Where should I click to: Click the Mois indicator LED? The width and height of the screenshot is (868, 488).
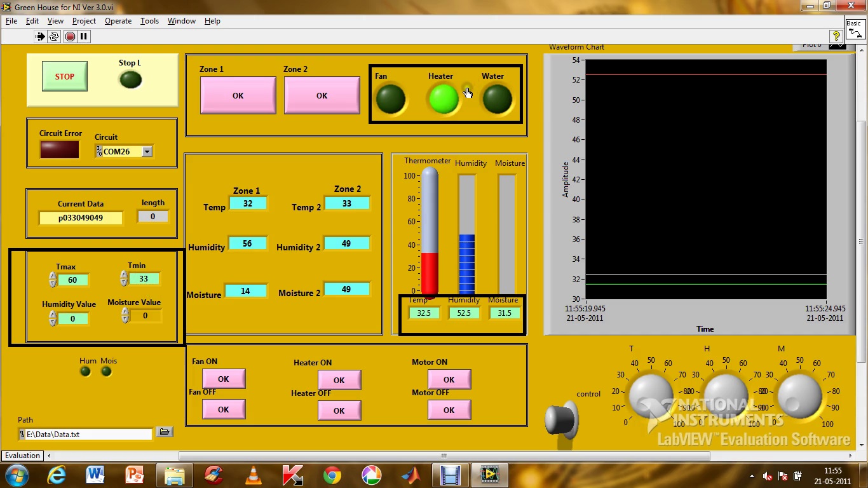106,372
